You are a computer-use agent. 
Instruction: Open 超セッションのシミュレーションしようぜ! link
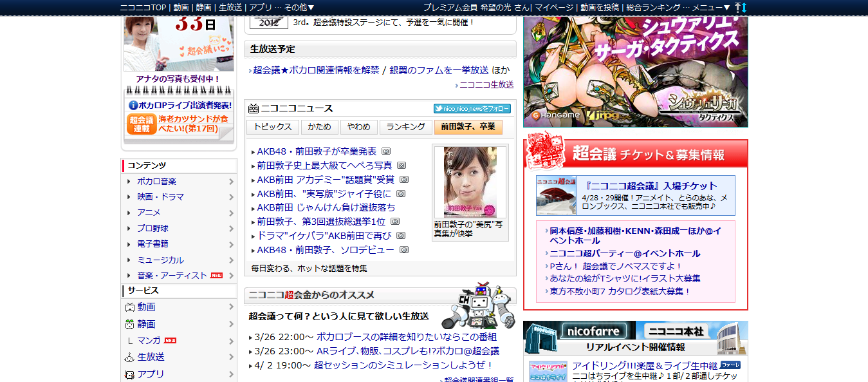pos(403,365)
